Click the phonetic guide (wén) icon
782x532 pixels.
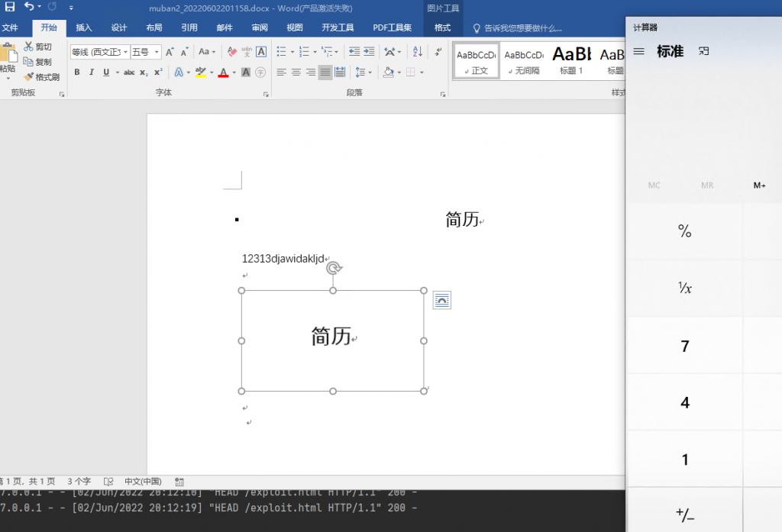[x=247, y=51]
